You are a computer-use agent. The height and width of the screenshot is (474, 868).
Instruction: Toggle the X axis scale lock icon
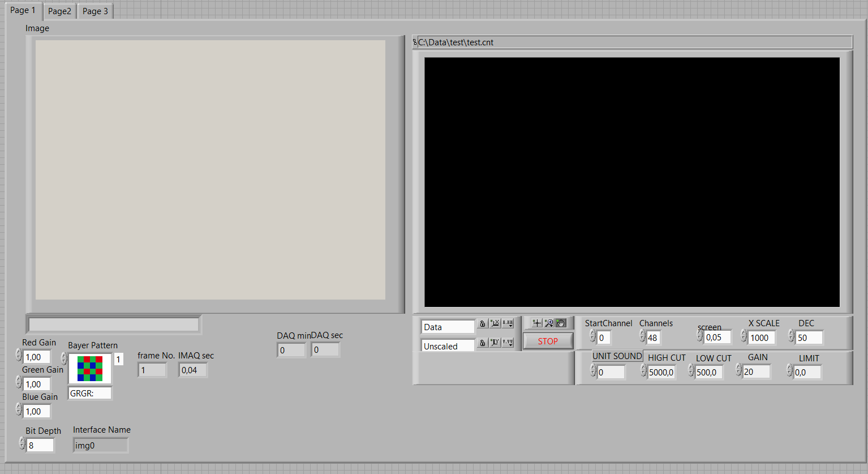point(482,323)
